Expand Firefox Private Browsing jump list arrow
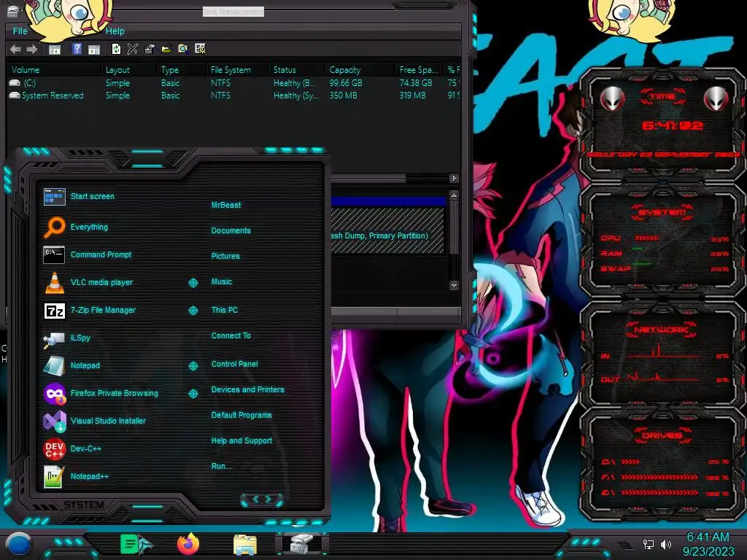747x560 pixels. (x=193, y=393)
